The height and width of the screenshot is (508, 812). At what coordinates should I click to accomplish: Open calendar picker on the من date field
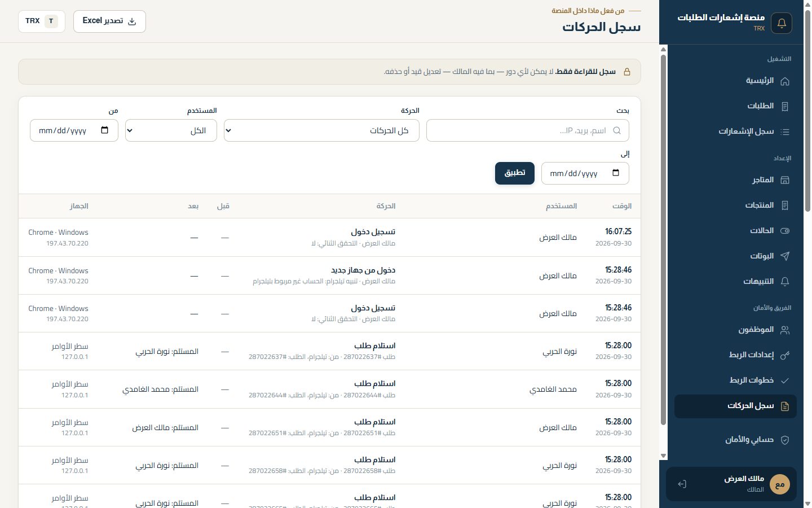coord(105,130)
